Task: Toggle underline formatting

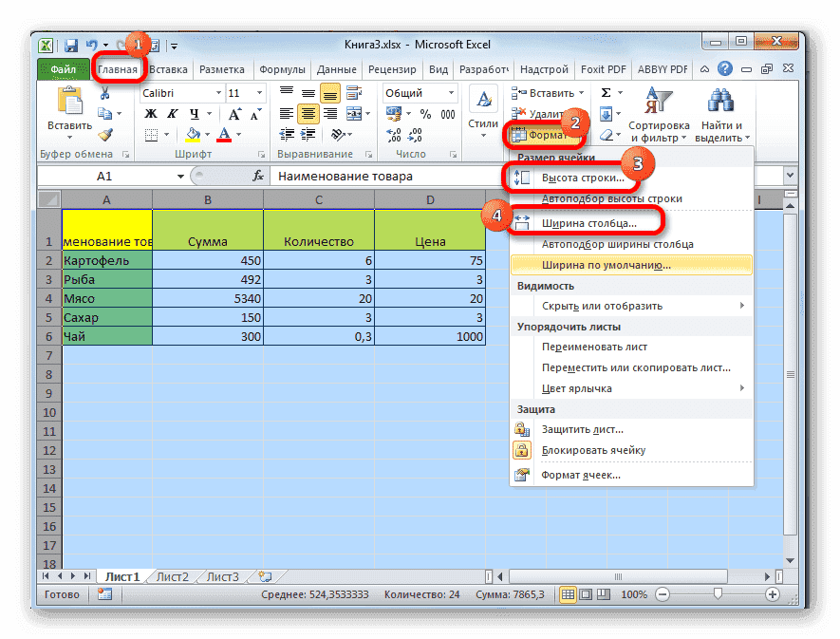Action: (x=196, y=113)
